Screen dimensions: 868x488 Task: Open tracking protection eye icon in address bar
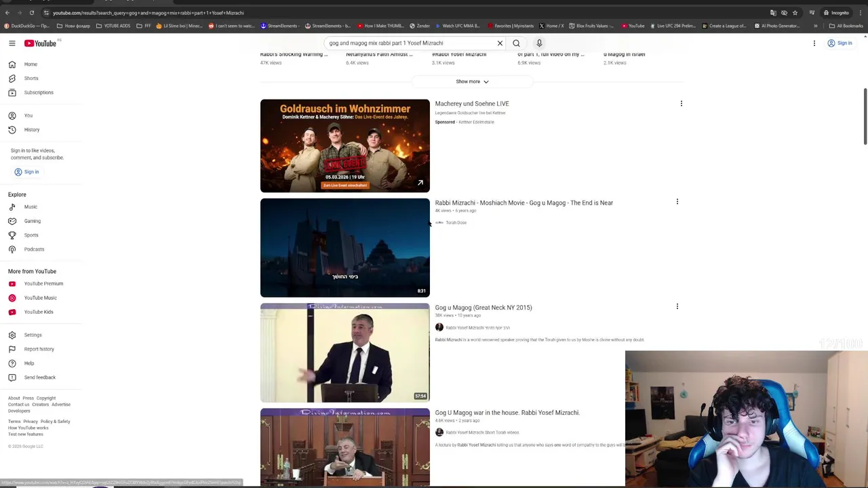(784, 13)
